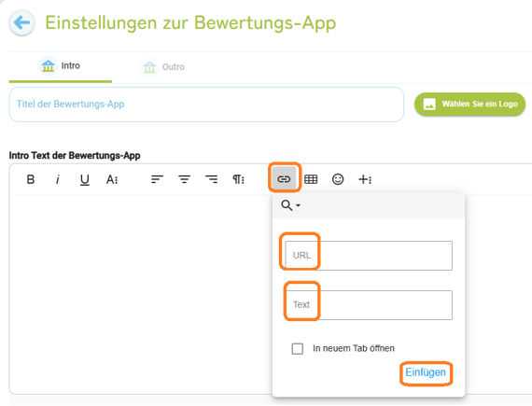Insert a table via toolbar
Viewport: 532px width, 406px height.
click(311, 179)
